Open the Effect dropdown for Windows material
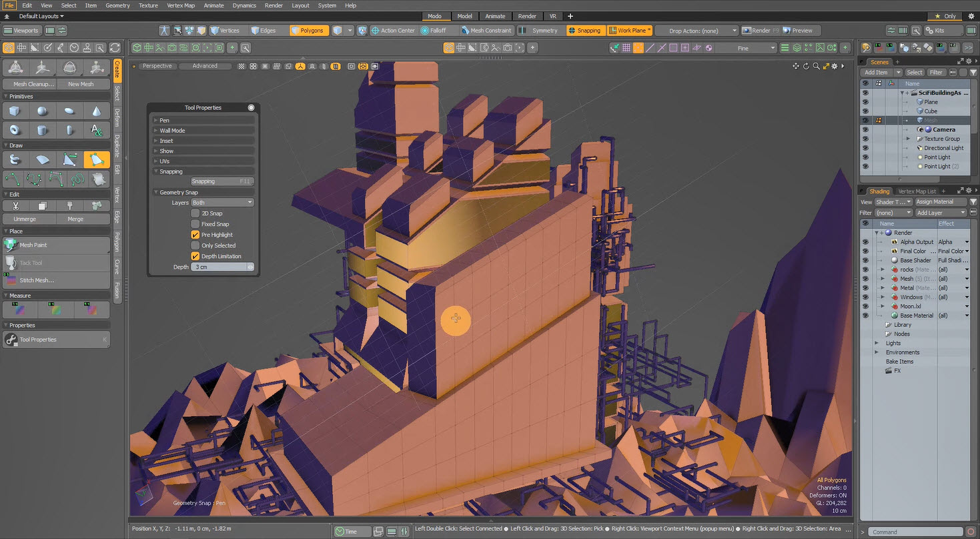980x539 pixels. point(967,297)
